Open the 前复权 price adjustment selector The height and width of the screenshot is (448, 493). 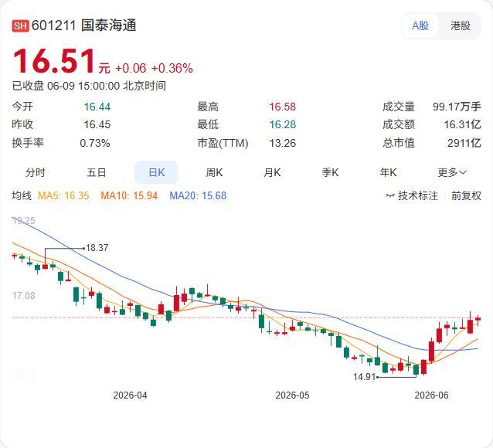coord(466,195)
